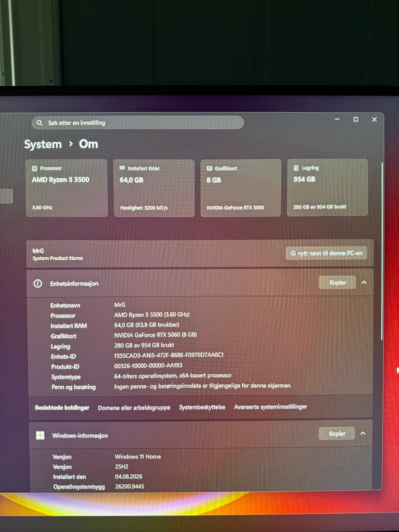Select the Operativsystembygg value 26200.9445
Image resolution: width=399 pixels, height=532 pixels.
[x=130, y=486]
